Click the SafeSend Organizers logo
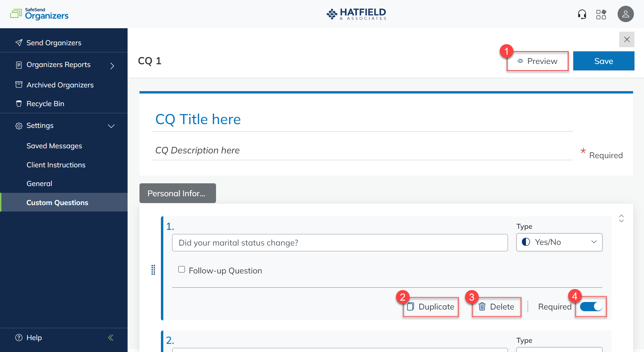 point(39,14)
